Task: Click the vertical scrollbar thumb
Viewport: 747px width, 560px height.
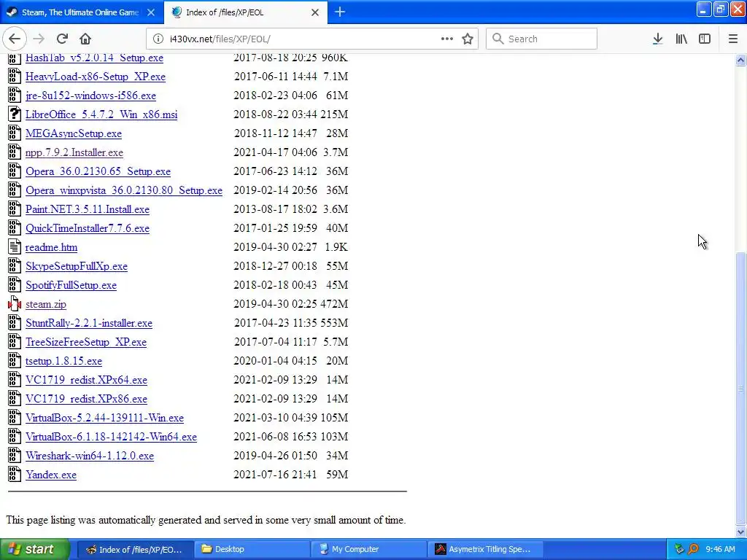Action: coord(740,388)
